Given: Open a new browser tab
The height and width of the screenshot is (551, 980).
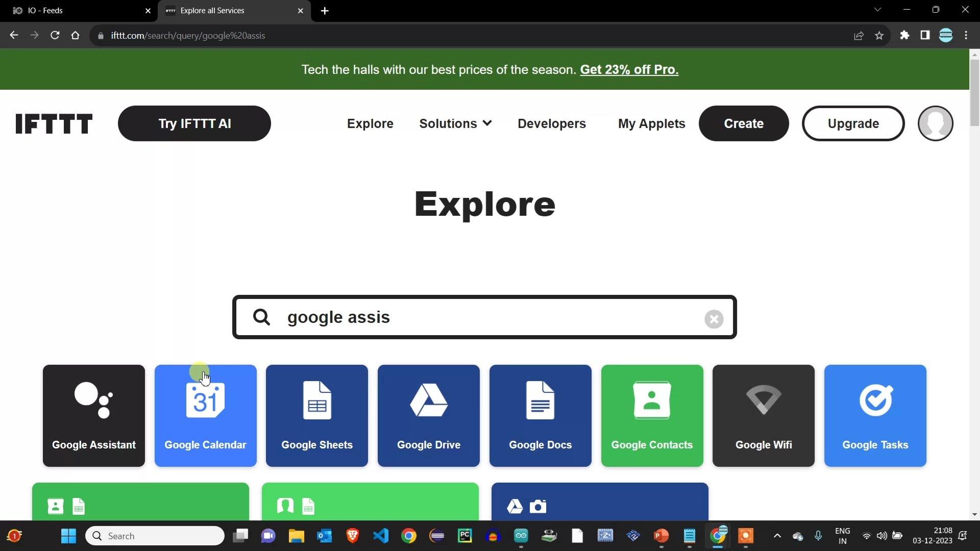Looking at the screenshot, I should [325, 11].
